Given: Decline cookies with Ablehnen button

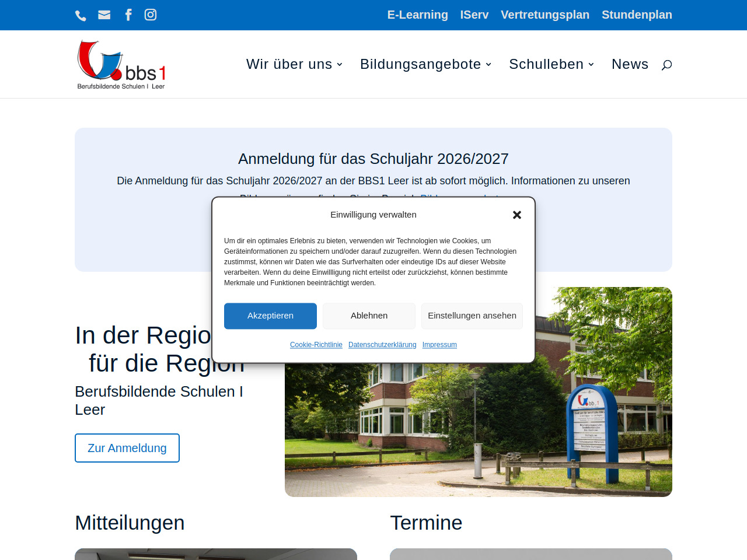Looking at the screenshot, I should click(x=369, y=316).
